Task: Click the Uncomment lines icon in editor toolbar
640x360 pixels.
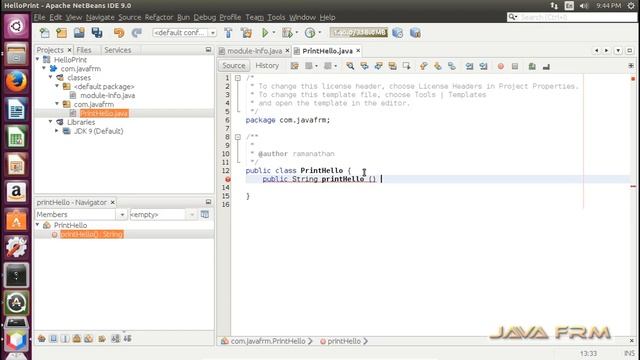Action: pos(546,66)
